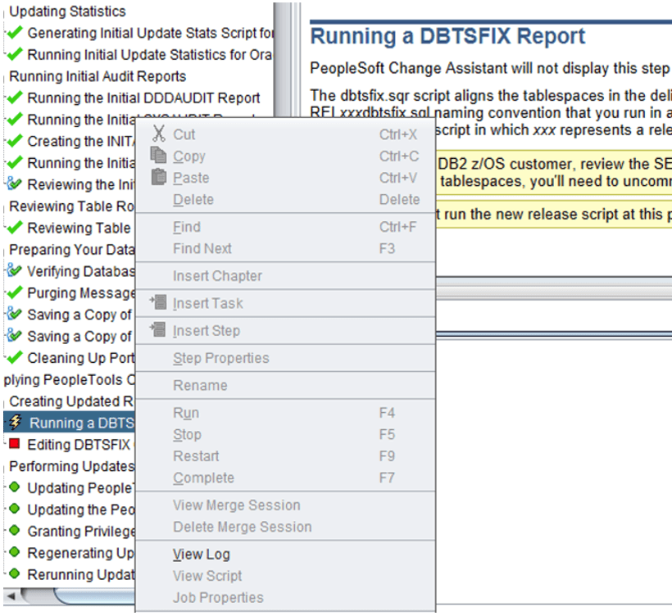The width and height of the screenshot is (672, 616).
Task: Select Run in the context menu
Action: click(185, 413)
